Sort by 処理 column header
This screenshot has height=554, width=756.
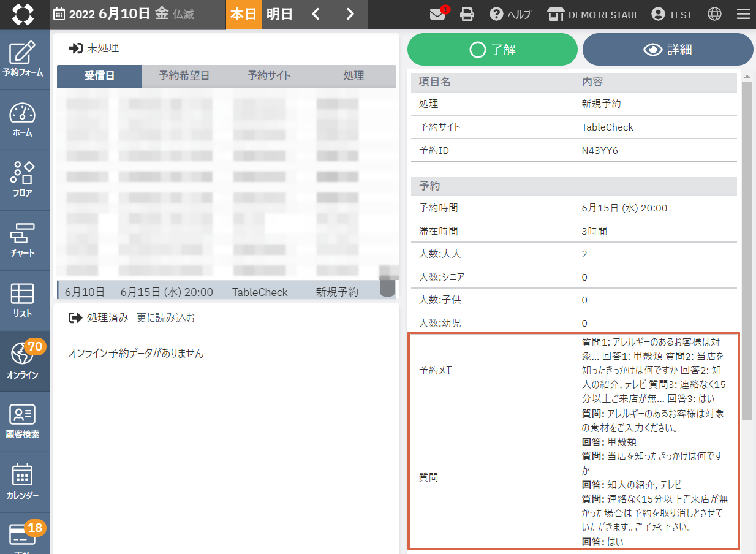(353, 76)
